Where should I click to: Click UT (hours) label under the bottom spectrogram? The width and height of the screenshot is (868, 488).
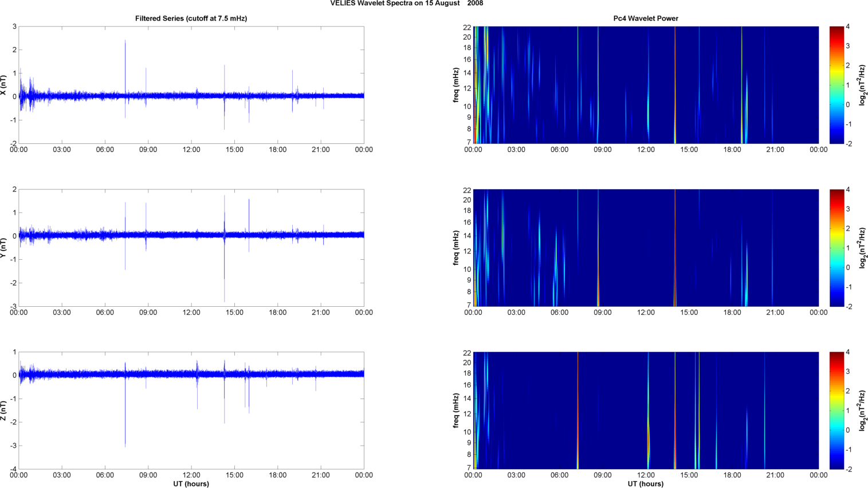click(645, 484)
